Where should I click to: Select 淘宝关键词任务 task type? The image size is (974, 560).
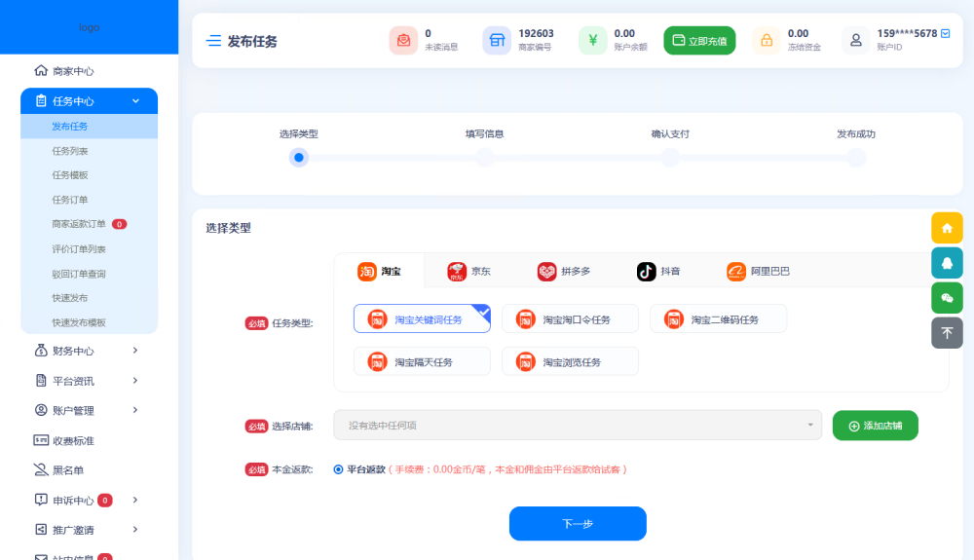[x=422, y=318]
